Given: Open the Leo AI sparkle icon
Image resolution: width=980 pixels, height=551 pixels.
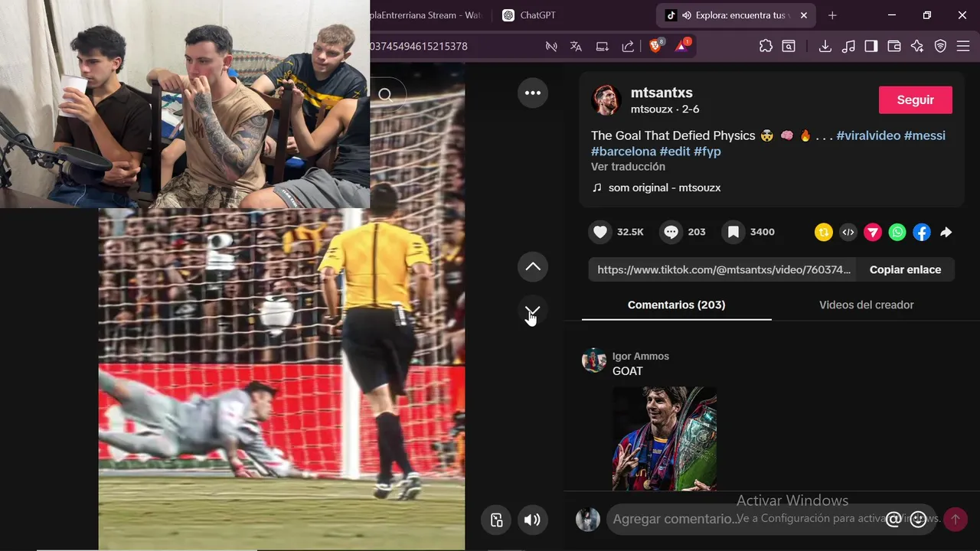Looking at the screenshot, I should click(x=917, y=46).
